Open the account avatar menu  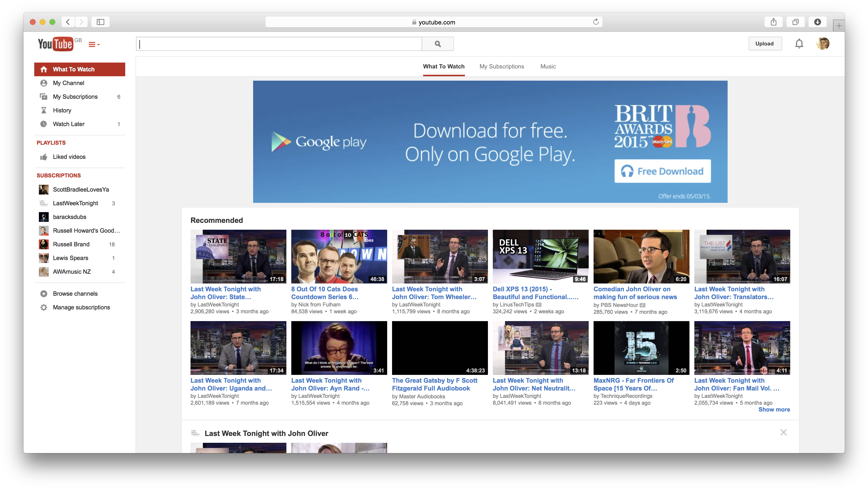tap(823, 43)
